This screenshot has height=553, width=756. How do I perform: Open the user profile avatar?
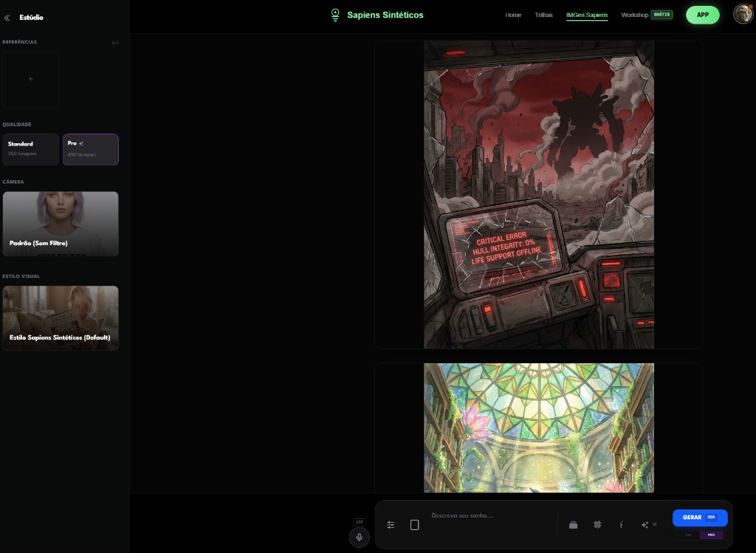click(743, 14)
